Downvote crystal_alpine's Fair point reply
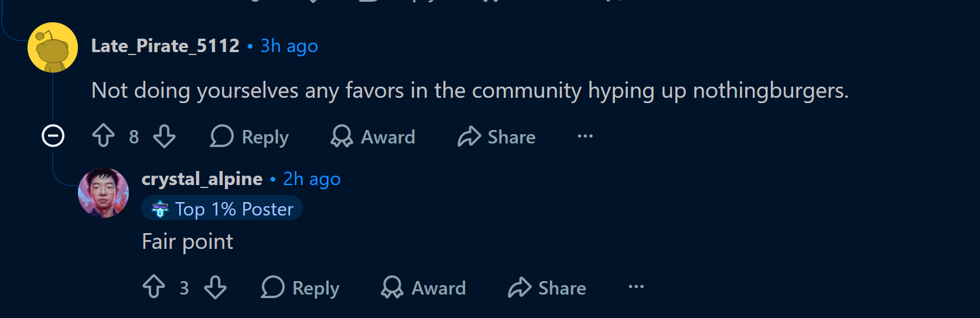 [215, 287]
